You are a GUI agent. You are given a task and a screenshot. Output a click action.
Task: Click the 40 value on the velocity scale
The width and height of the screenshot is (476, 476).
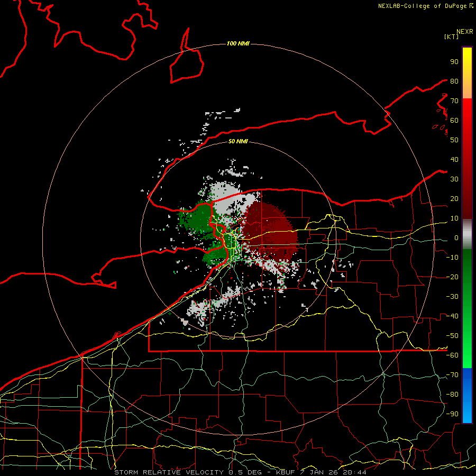tap(454, 160)
